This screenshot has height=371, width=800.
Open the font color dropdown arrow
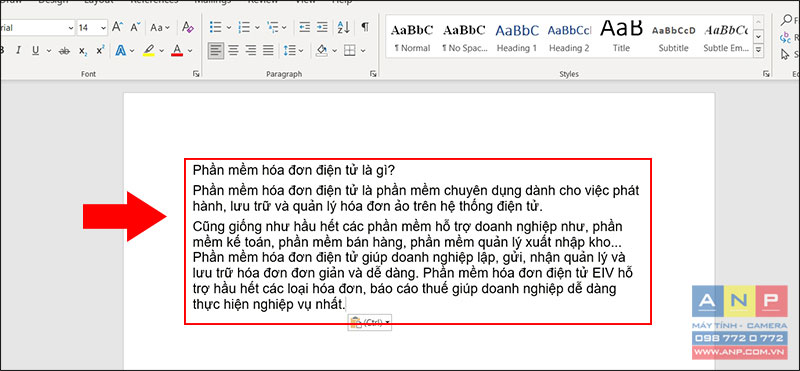(x=190, y=51)
